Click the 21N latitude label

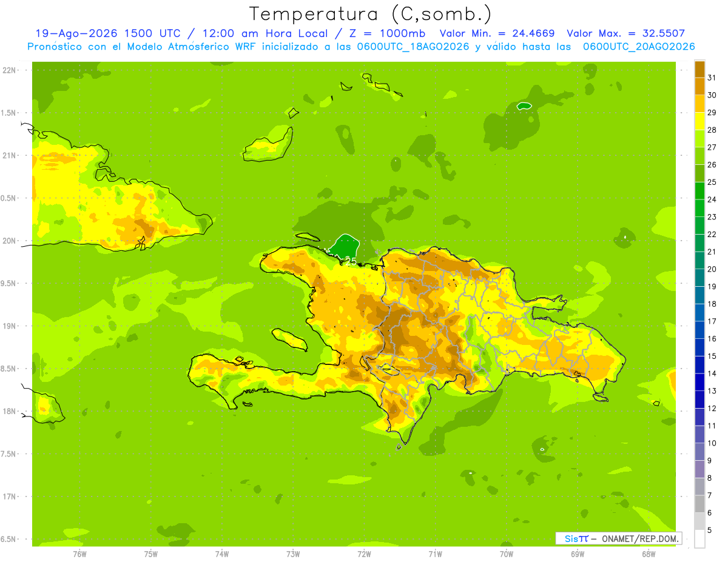point(10,156)
